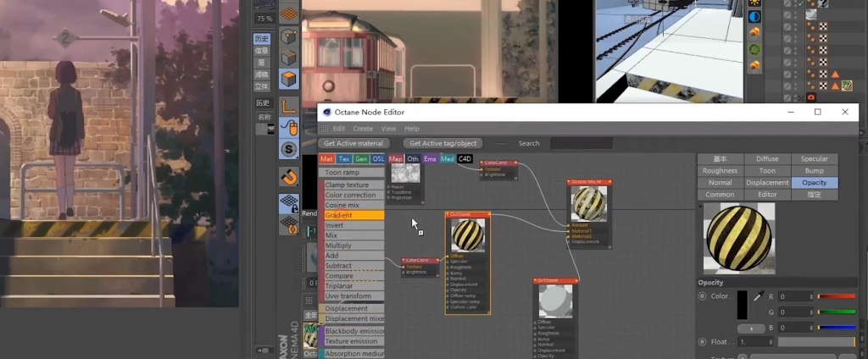Select the orange cube model mode icon
This screenshot has height=359, width=868.
pyautogui.click(x=288, y=79)
